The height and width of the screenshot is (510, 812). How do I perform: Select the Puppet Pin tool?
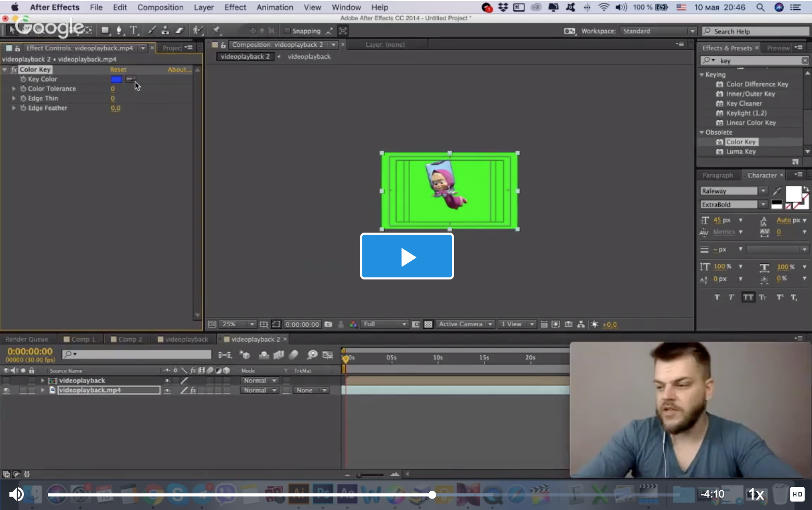click(217, 30)
